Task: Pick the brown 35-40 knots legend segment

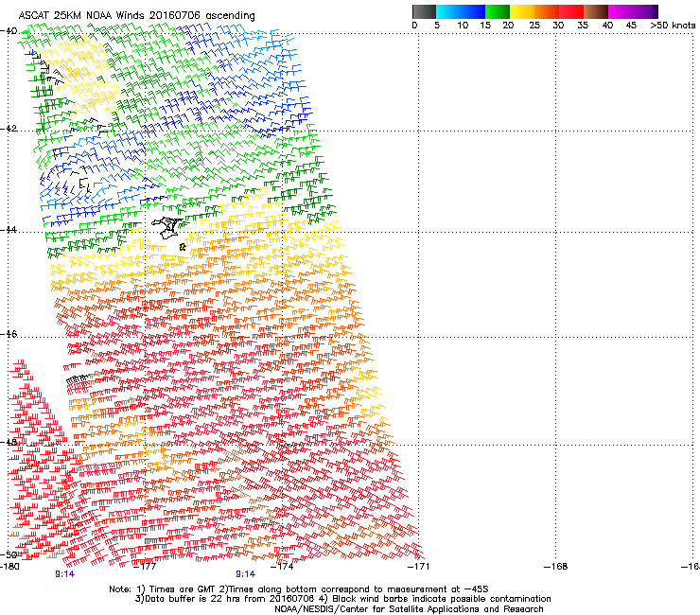Action: point(596,11)
